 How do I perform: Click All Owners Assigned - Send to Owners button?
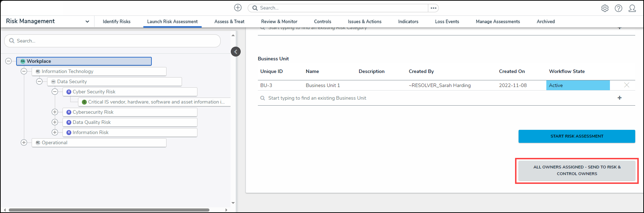577,170
